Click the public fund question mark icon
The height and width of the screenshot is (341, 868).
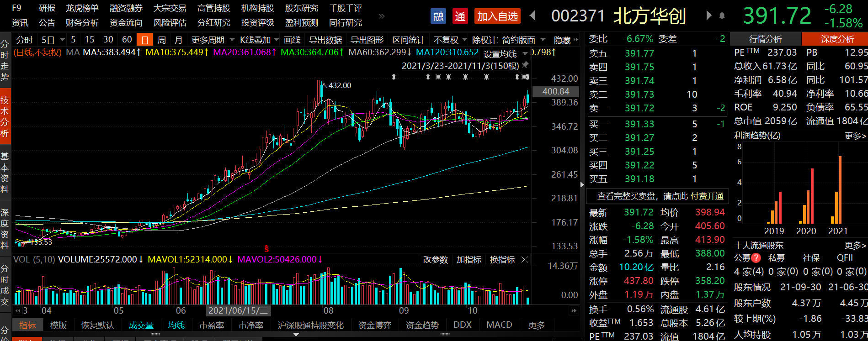[x=756, y=258]
